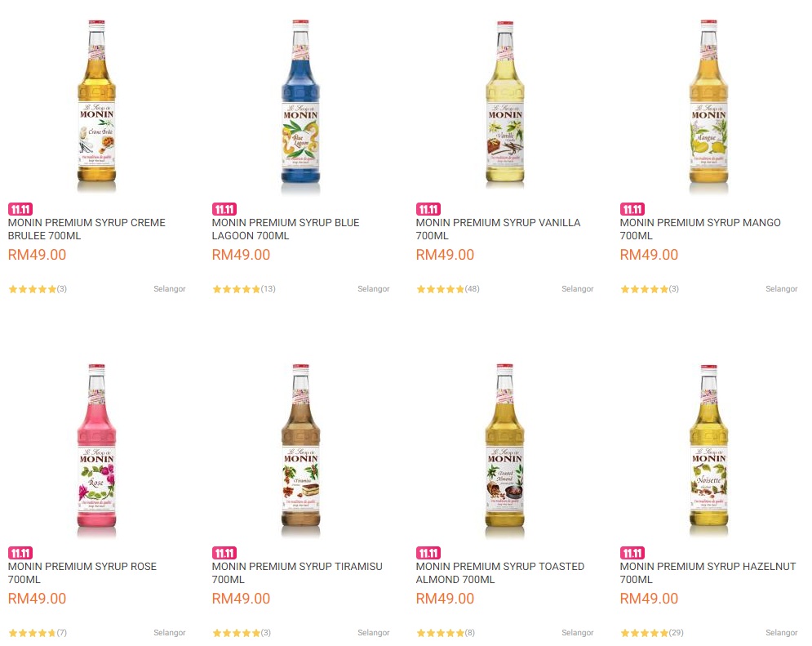Click the Rose syrup bottle image
Image resolution: width=812 pixels, height=646 pixels.
(x=96, y=447)
